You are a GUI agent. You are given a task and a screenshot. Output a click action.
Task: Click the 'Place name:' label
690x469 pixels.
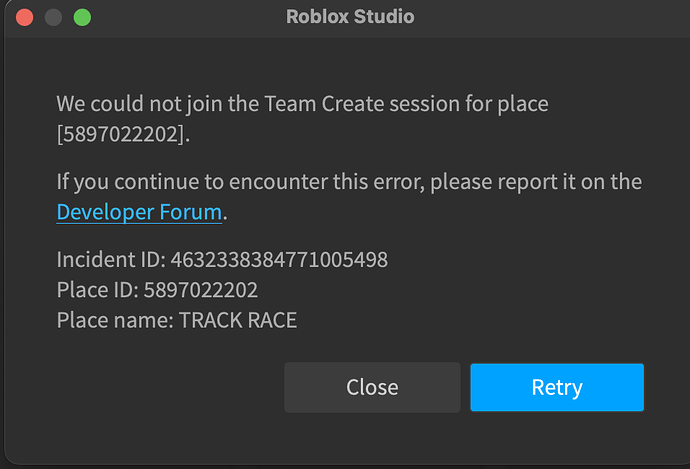115,320
